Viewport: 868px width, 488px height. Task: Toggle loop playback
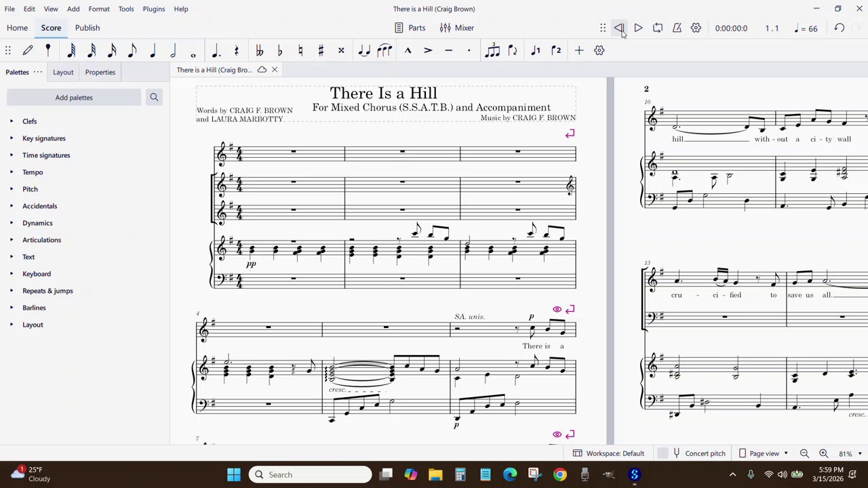657,28
